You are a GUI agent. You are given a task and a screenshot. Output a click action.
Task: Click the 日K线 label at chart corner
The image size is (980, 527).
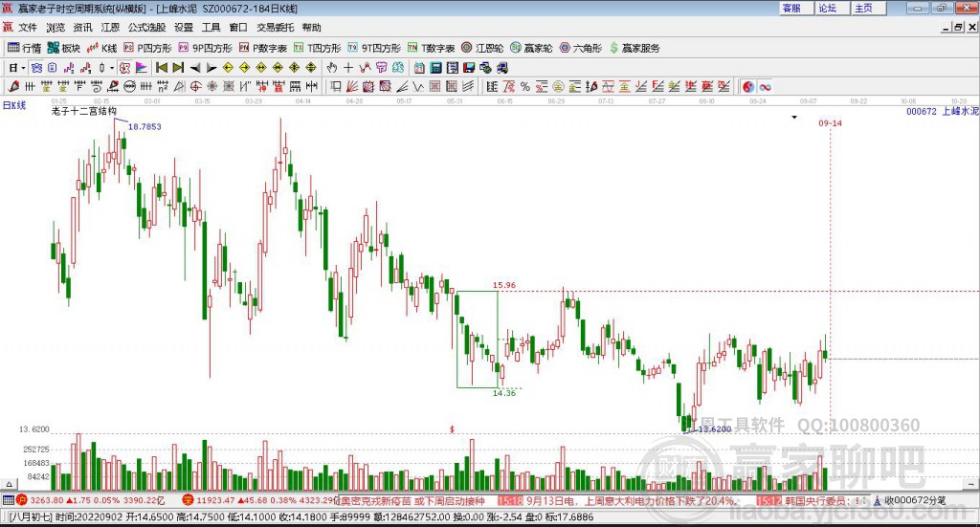(14, 105)
